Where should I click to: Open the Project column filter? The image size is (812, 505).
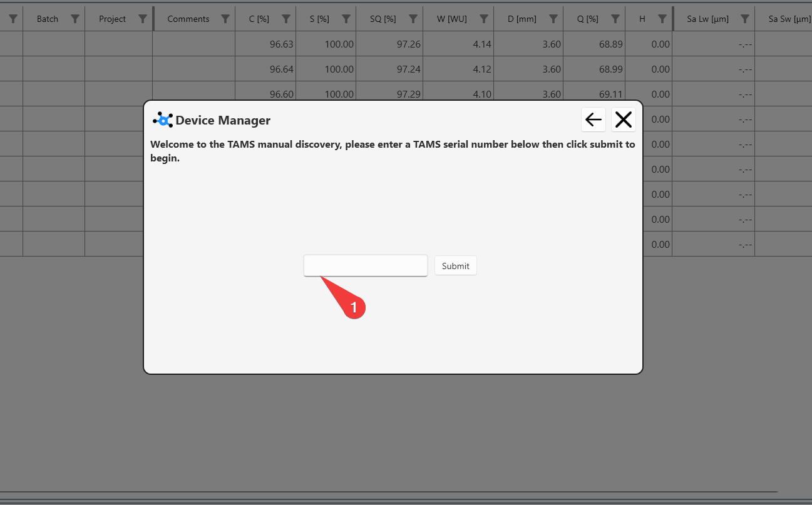[x=143, y=19]
